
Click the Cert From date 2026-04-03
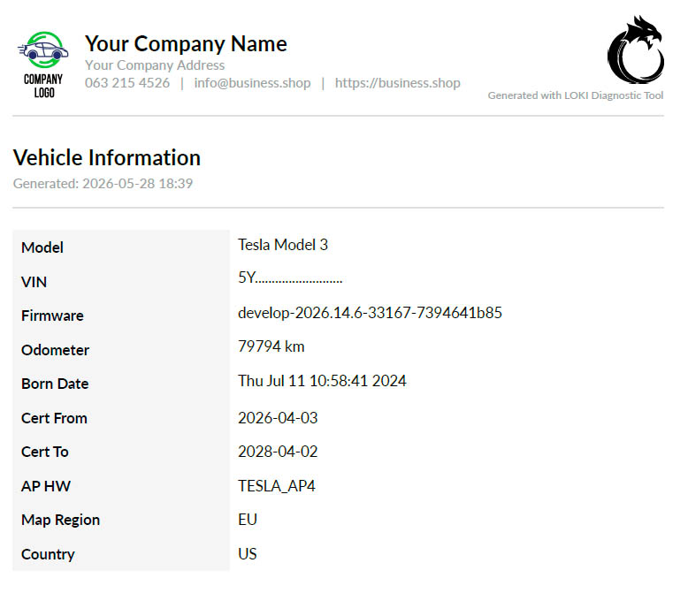coord(278,418)
